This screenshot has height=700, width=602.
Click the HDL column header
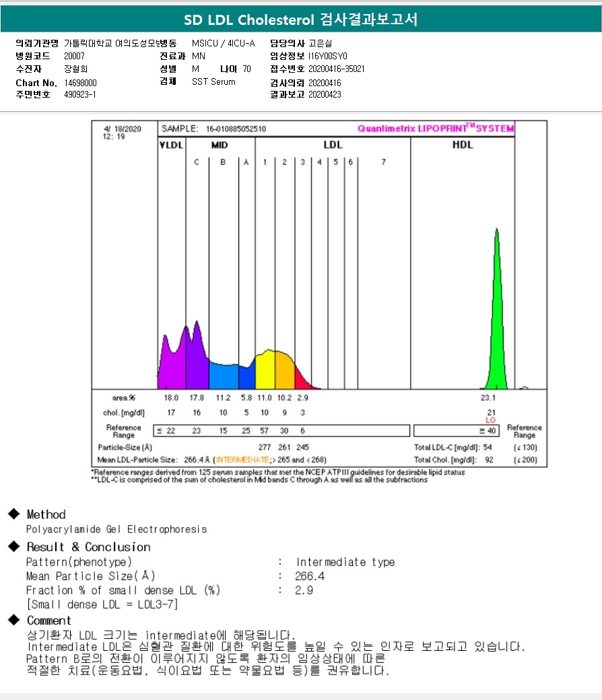coord(462,145)
